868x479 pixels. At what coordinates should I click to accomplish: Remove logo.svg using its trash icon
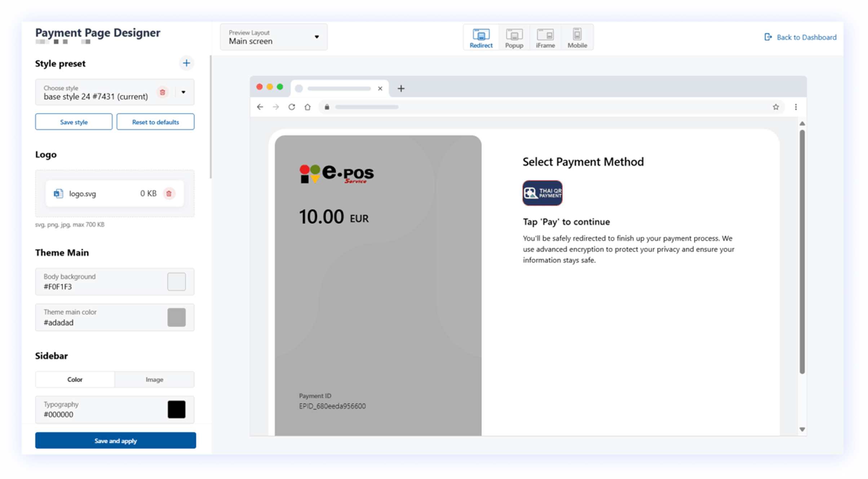coord(169,194)
